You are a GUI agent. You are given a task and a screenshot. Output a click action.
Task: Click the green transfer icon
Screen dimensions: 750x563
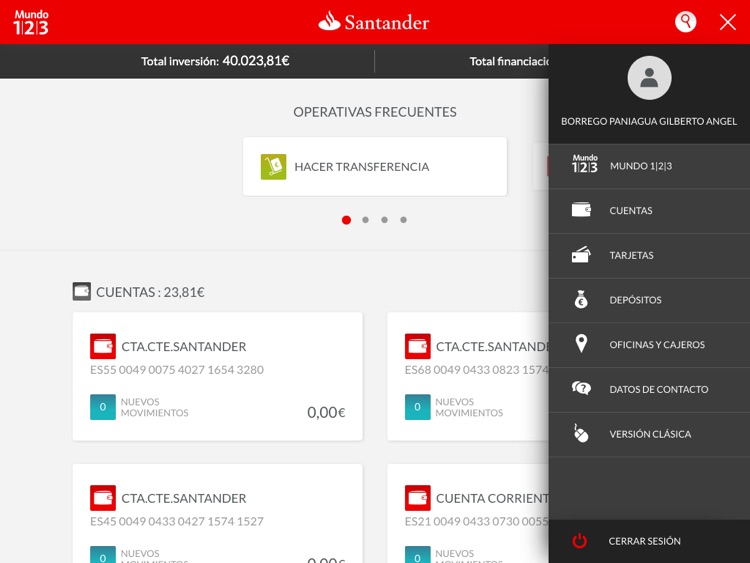click(x=274, y=166)
